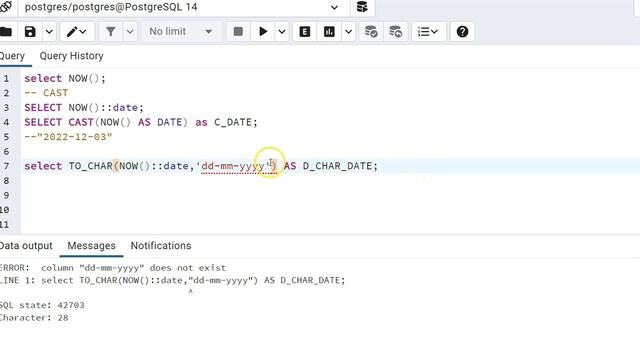The image size is (640, 360).
Task: Click the 'Character: 28' line
Action: point(34,318)
